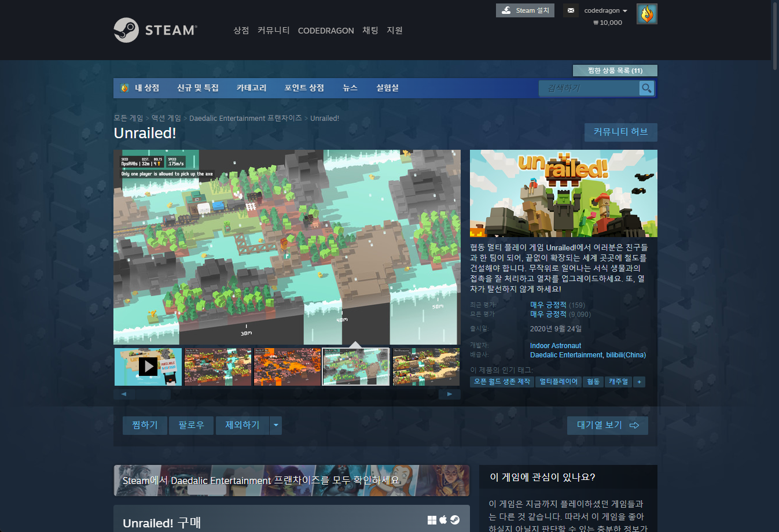Open the 신규 및 특집 tab
Viewport: 779px width, 532px height.
click(198, 88)
